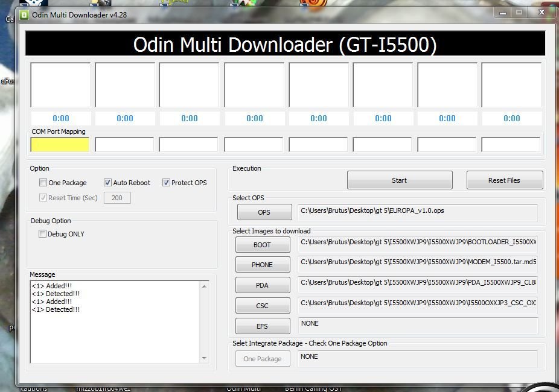Viewport: 559px width, 392px height.
Task: Click the NONE field beside One Package button
Action: click(418, 359)
